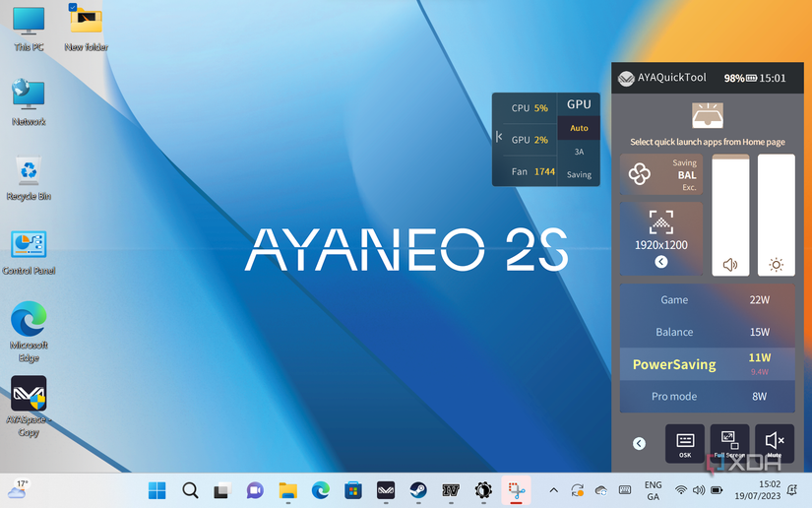Viewport: 812px width, 508px height.
Task: Choose Auto GPU mode in overlay
Action: (579, 128)
